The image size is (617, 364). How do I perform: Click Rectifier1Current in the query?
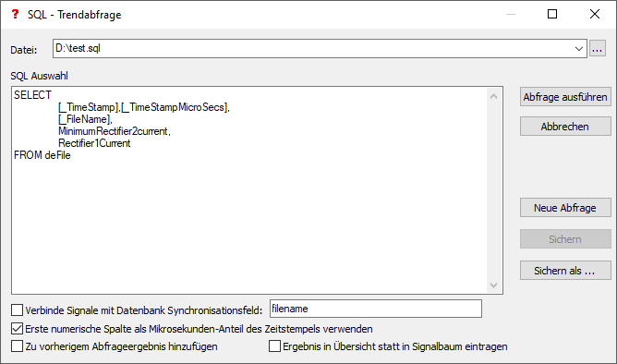click(94, 143)
